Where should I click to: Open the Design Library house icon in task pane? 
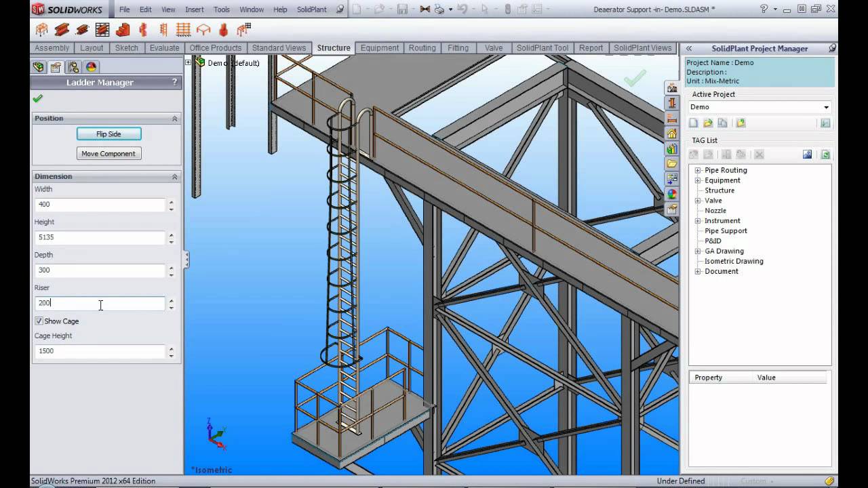(671, 134)
